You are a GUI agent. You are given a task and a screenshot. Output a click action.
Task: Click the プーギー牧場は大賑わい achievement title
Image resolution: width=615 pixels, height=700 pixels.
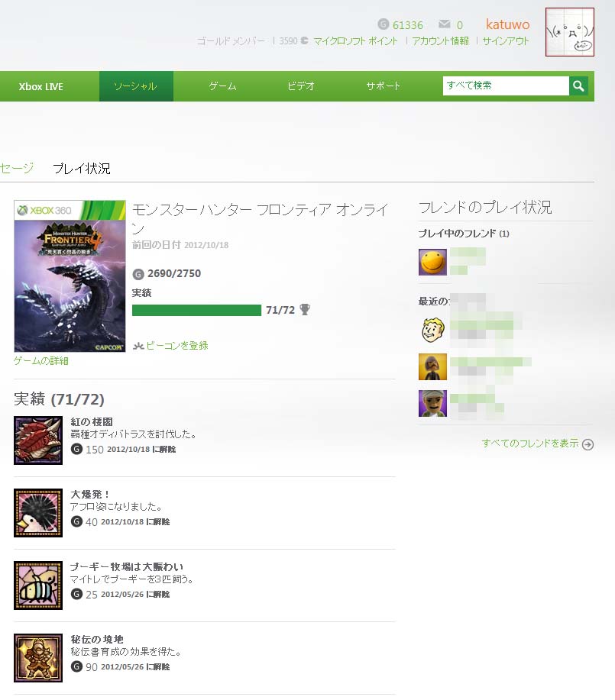(127, 567)
